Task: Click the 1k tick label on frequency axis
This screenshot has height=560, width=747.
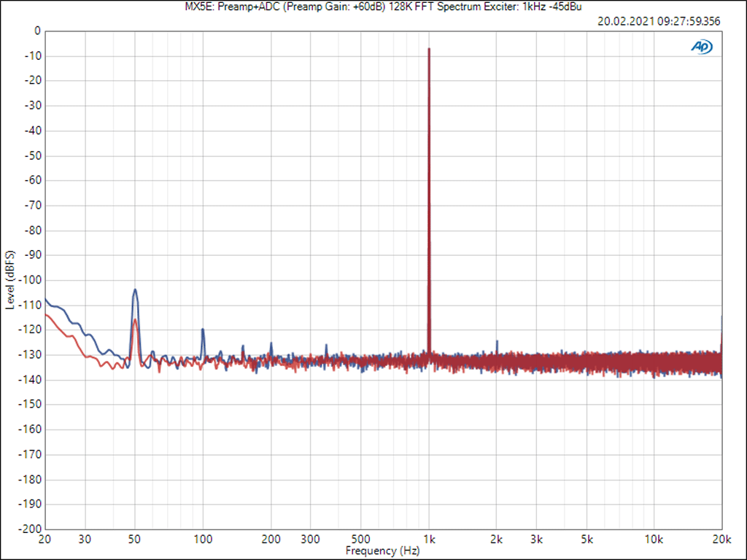Action: click(429, 539)
